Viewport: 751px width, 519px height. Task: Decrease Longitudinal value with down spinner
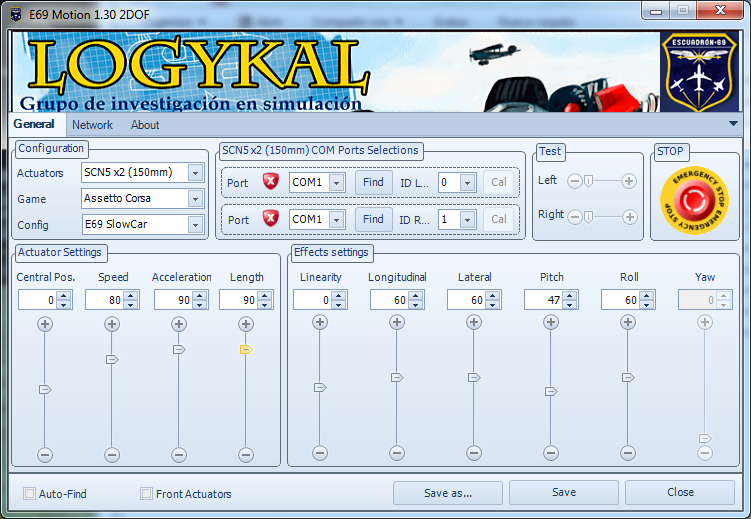(x=415, y=305)
